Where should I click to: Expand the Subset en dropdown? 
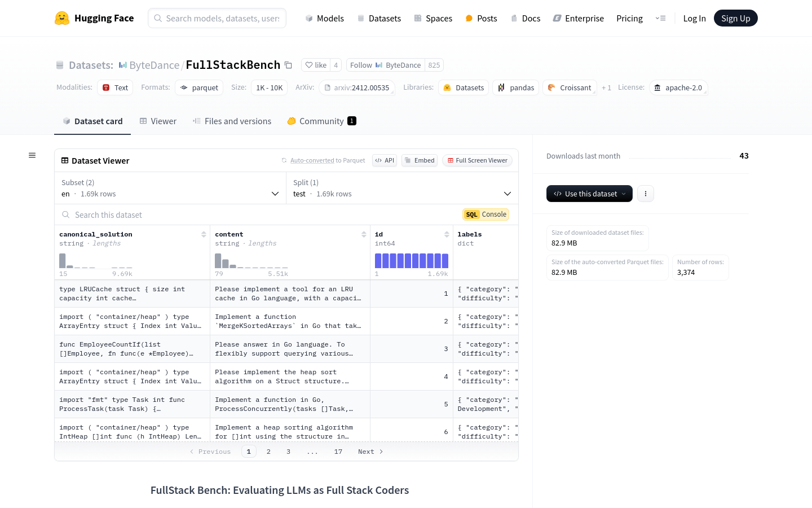[170, 188]
